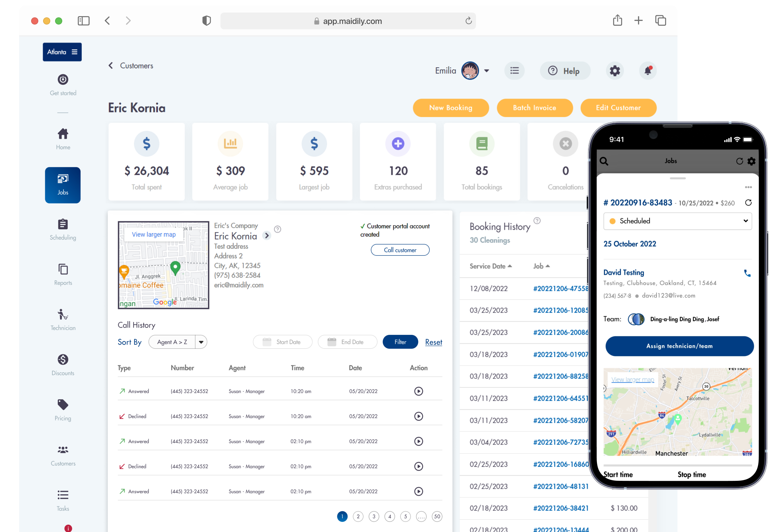Sort bookings by Service Date column
781x532 pixels.
point(491,266)
